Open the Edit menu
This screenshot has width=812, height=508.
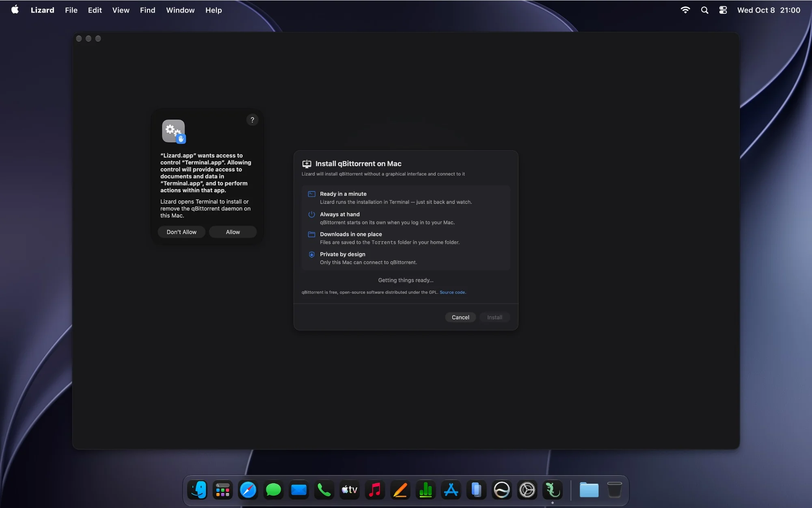[95, 10]
